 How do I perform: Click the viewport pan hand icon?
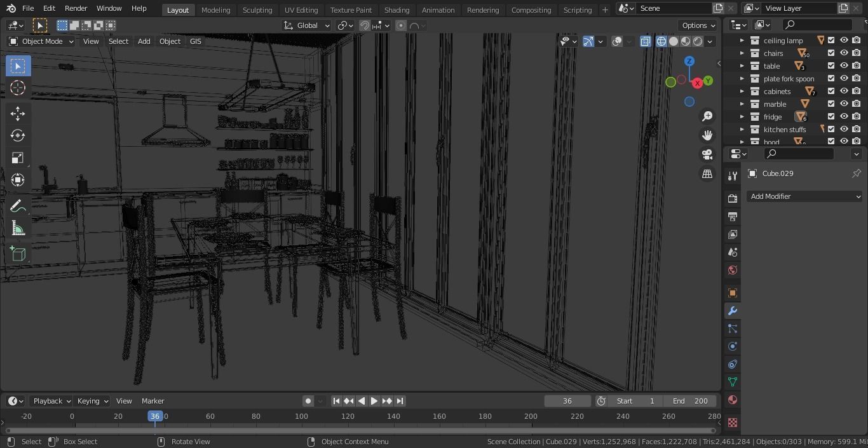707,135
